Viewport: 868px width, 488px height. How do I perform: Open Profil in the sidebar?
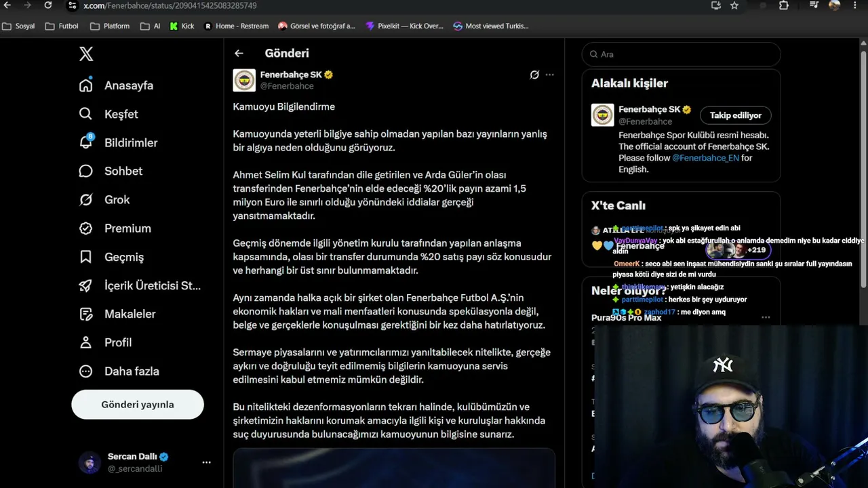(x=106, y=342)
